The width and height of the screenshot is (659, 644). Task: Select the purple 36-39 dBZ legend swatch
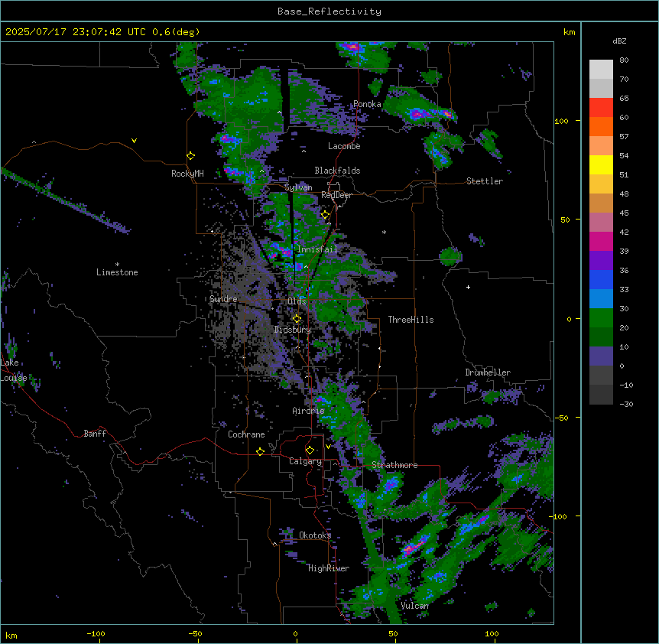601,261
